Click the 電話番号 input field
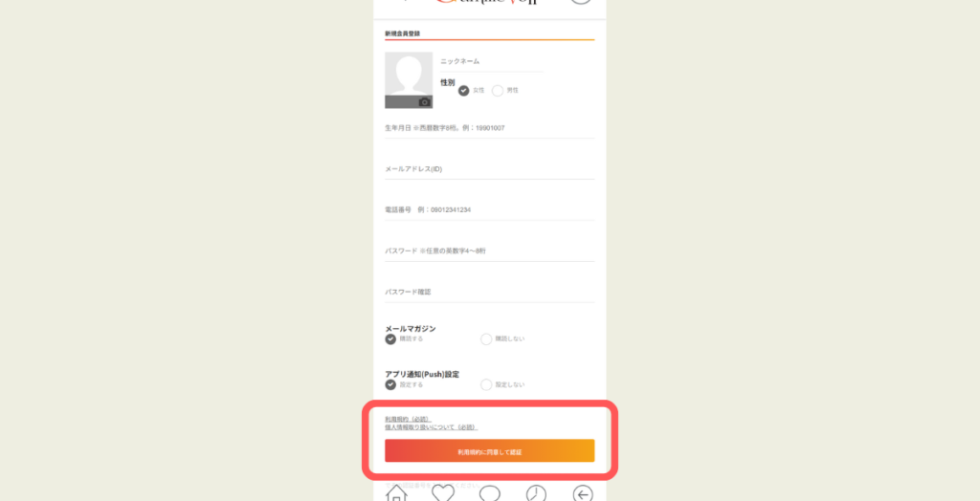The width and height of the screenshot is (980, 501). click(489, 210)
